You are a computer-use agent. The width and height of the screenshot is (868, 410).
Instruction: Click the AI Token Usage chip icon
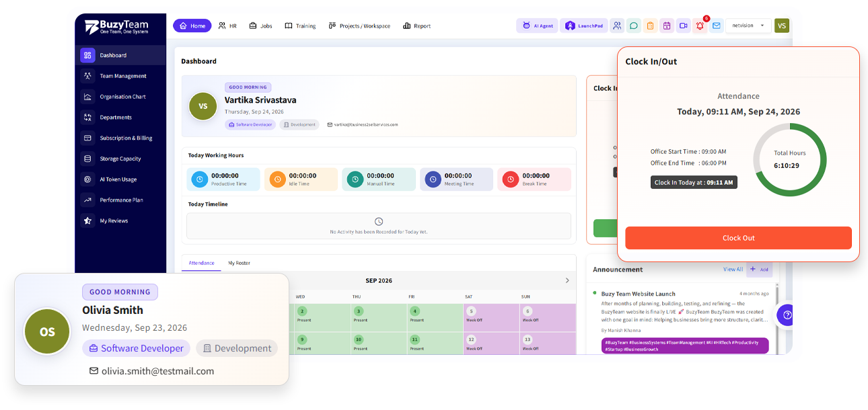click(87, 179)
